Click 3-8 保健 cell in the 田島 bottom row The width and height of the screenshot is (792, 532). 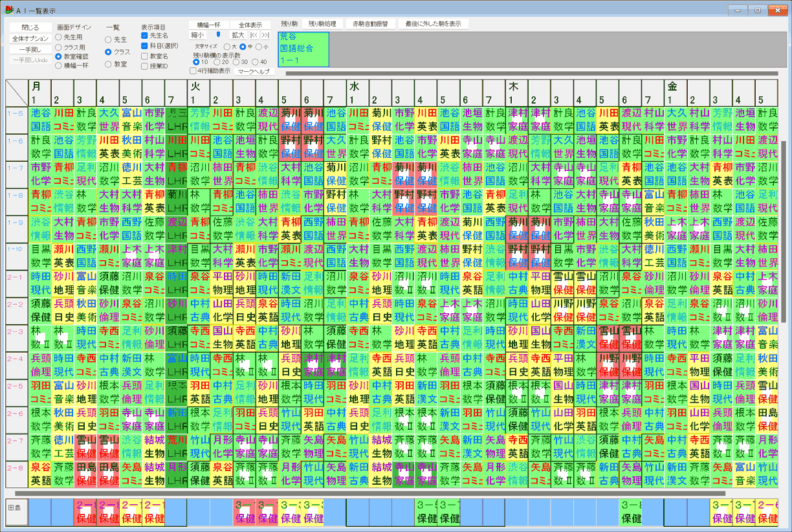pyautogui.click(x=630, y=512)
